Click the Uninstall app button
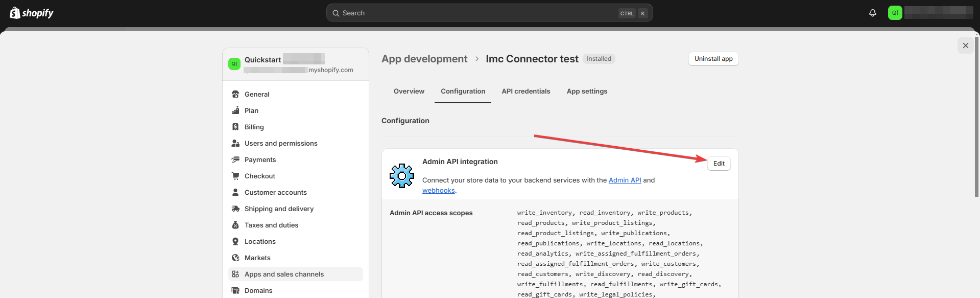This screenshot has width=980, height=298. click(713, 59)
